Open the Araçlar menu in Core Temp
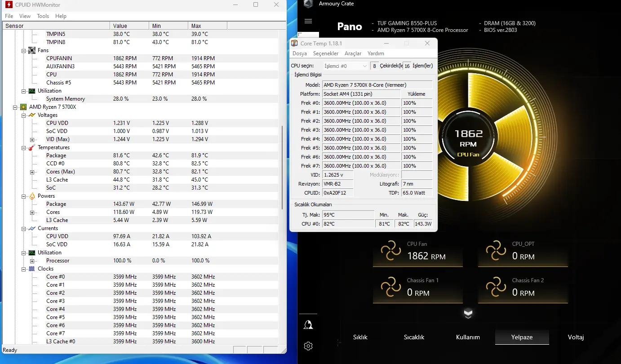 pos(353,53)
